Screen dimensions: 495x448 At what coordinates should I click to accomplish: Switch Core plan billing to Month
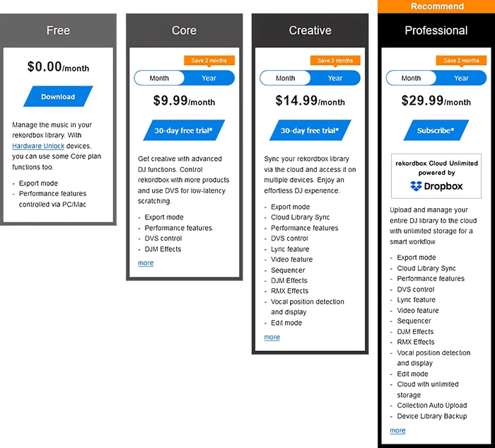coord(159,78)
